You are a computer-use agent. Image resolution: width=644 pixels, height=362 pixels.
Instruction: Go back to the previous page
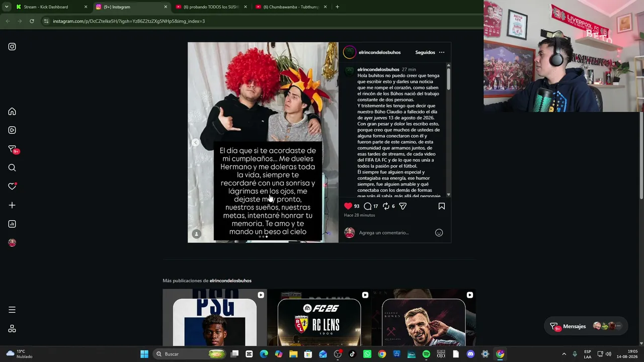pos(8,21)
